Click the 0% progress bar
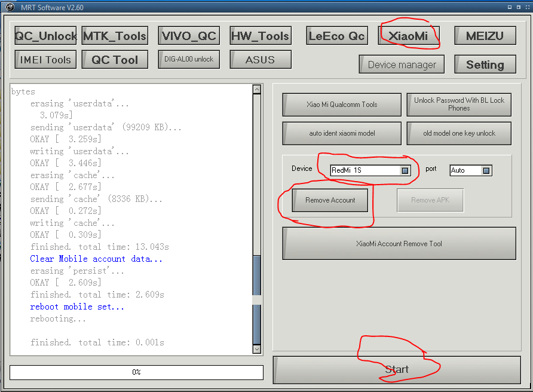 click(x=136, y=372)
